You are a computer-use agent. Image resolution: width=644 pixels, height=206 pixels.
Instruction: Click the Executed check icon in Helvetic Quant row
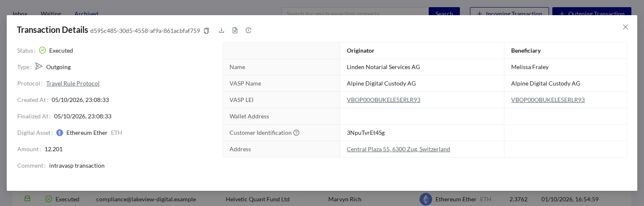(x=49, y=199)
